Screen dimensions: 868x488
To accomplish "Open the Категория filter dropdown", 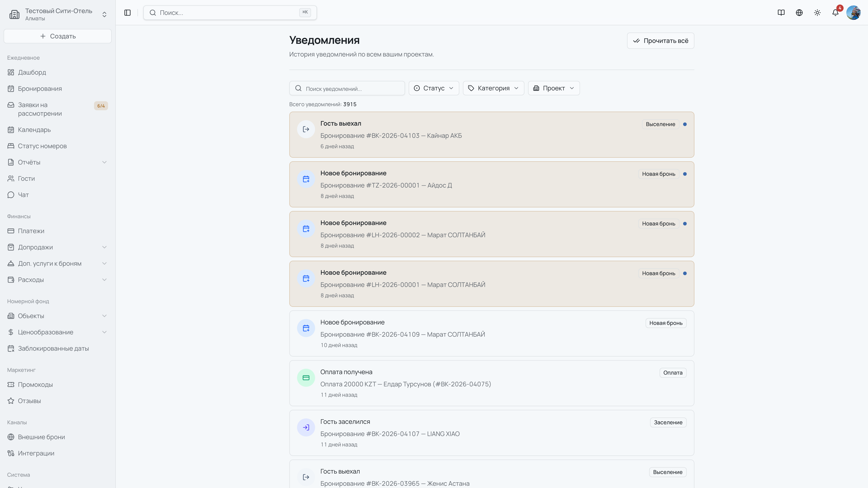I will tap(493, 88).
